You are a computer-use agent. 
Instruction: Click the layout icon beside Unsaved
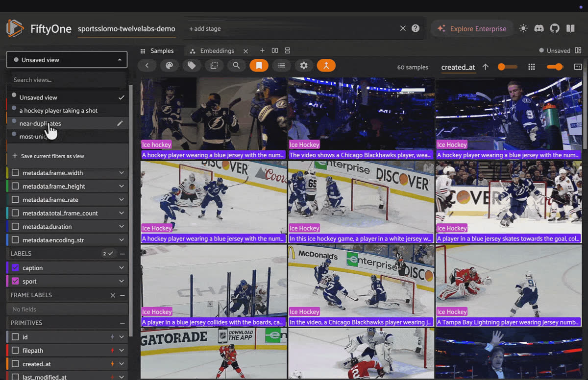click(578, 50)
